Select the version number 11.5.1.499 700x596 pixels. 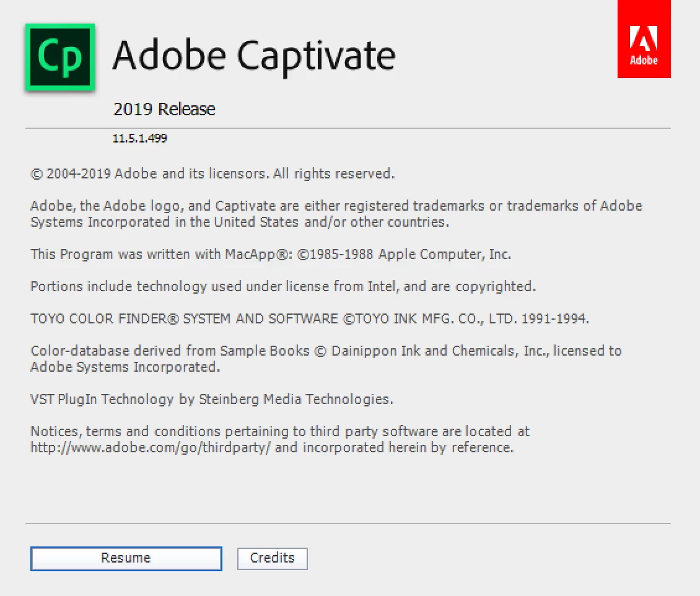[x=140, y=138]
